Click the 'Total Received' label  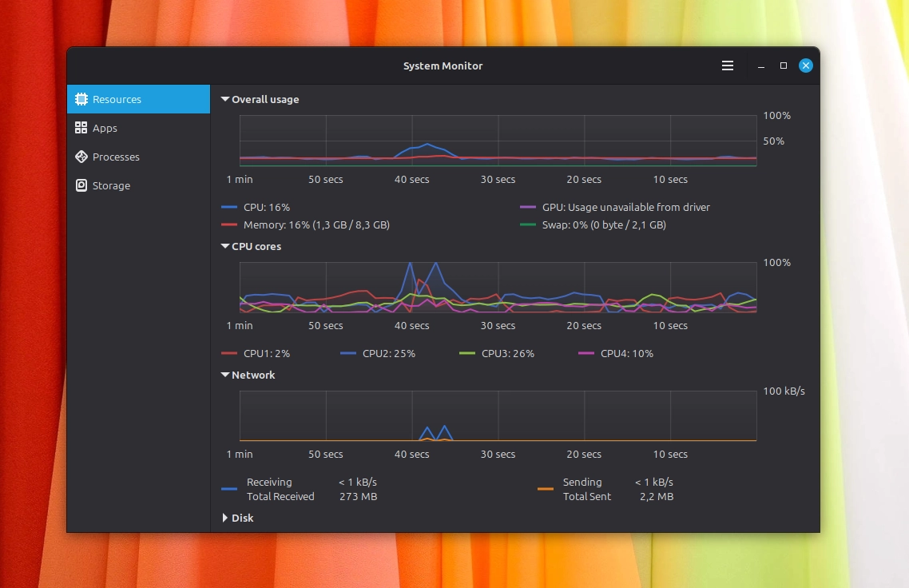point(280,496)
